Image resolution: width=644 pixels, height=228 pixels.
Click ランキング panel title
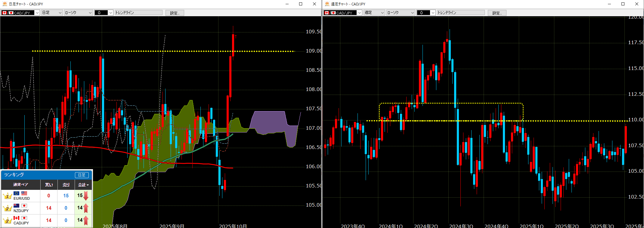(14, 175)
